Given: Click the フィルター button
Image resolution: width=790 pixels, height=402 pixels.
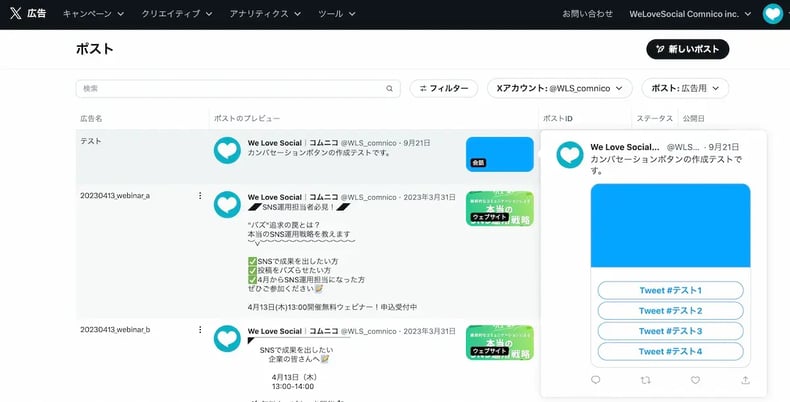Looking at the screenshot, I should pos(443,88).
